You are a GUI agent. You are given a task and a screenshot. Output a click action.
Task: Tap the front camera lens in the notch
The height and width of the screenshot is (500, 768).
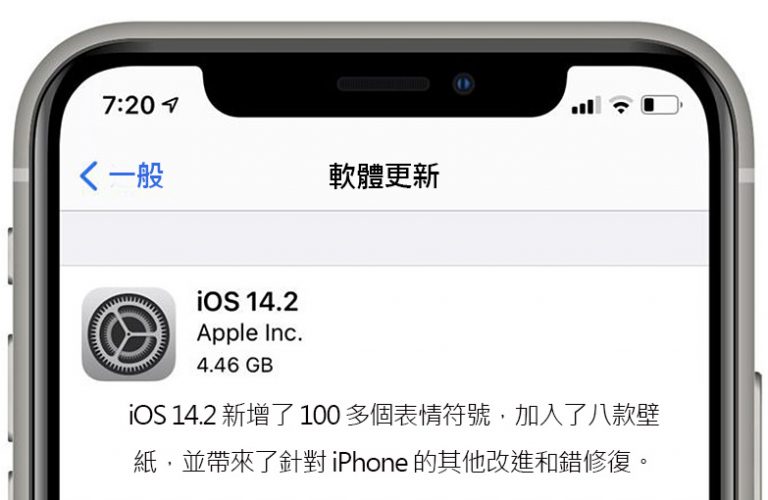(x=463, y=84)
